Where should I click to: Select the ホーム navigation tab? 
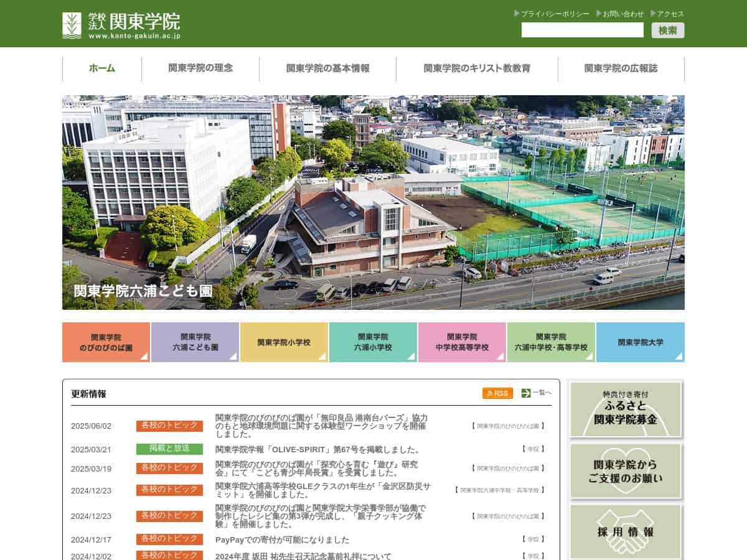point(102,68)
